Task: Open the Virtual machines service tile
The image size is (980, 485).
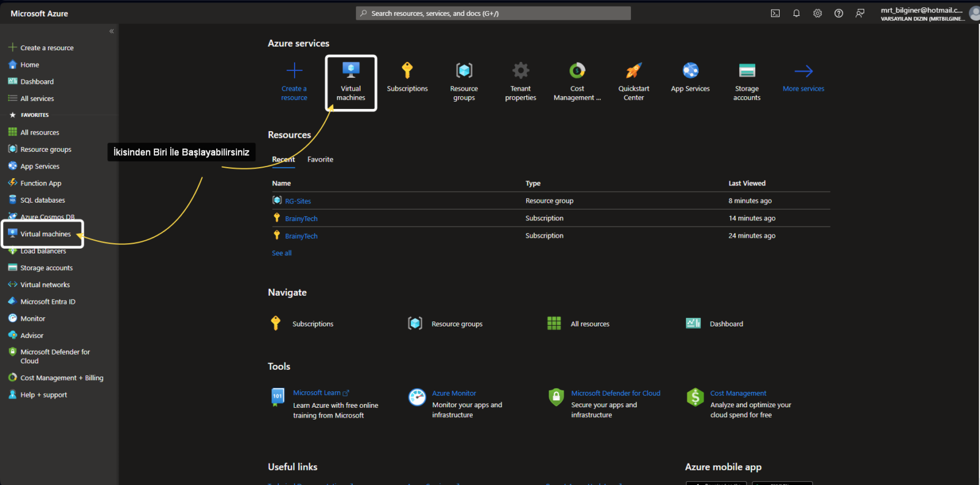Action: 351,82
